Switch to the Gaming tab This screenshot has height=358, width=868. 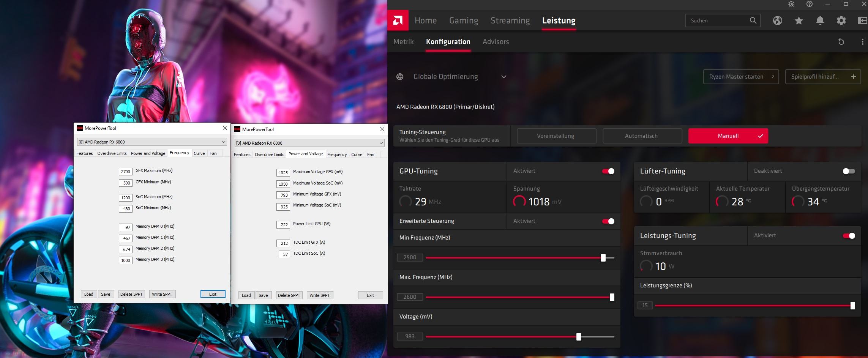464,21
